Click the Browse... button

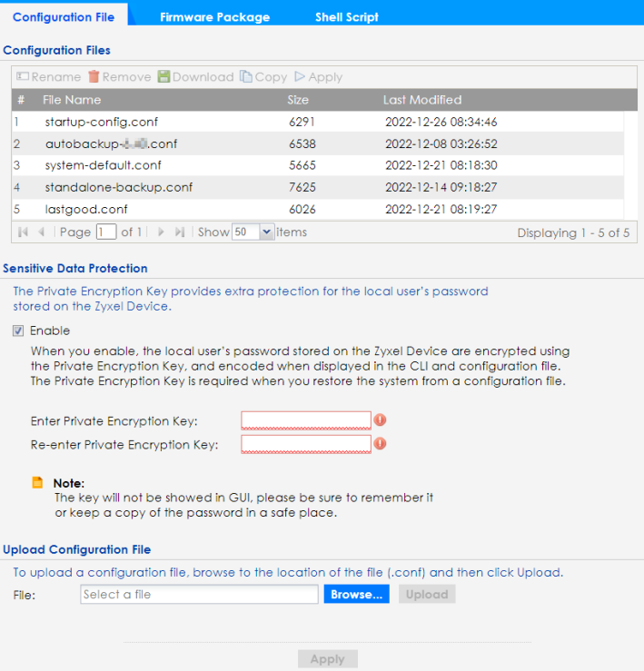[x=357, y=595]
